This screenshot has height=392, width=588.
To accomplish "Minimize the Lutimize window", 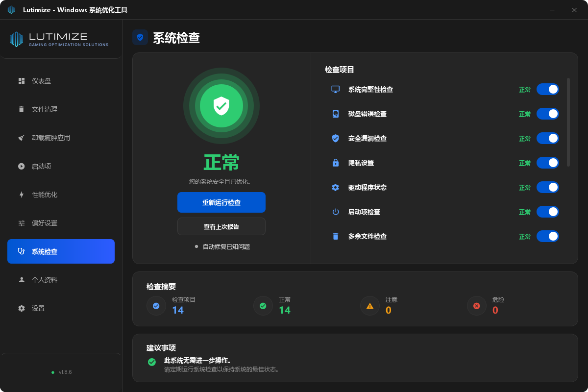I will click(552, 10).
